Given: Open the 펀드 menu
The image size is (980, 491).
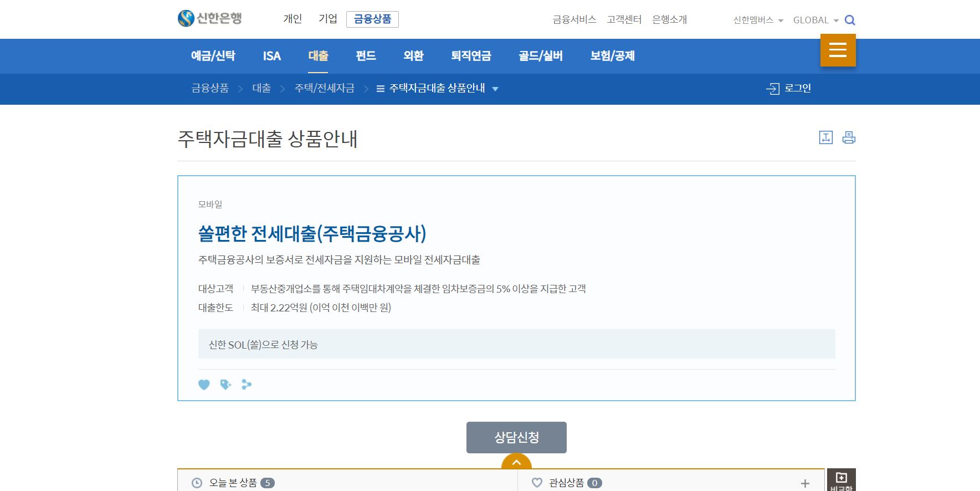Looking at the screenshot, I should (366, 56).
